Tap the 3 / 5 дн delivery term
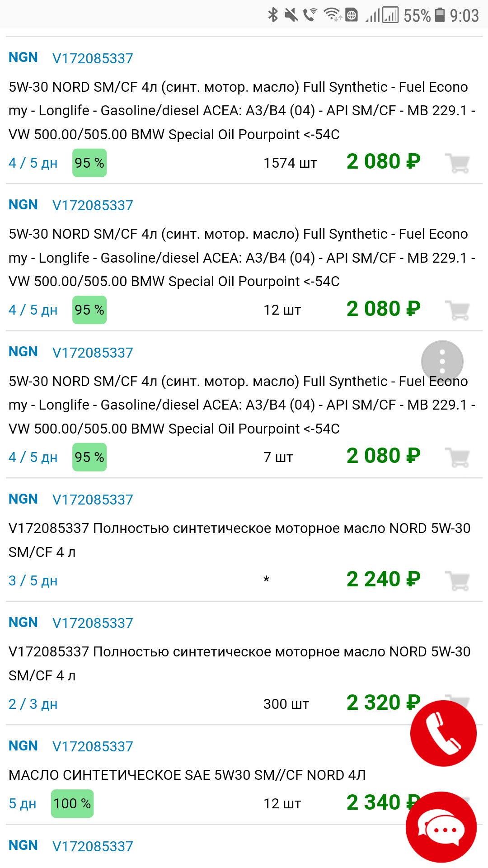Image resolution: width=488 pixels, height=868 pixels. coord(33,580)
